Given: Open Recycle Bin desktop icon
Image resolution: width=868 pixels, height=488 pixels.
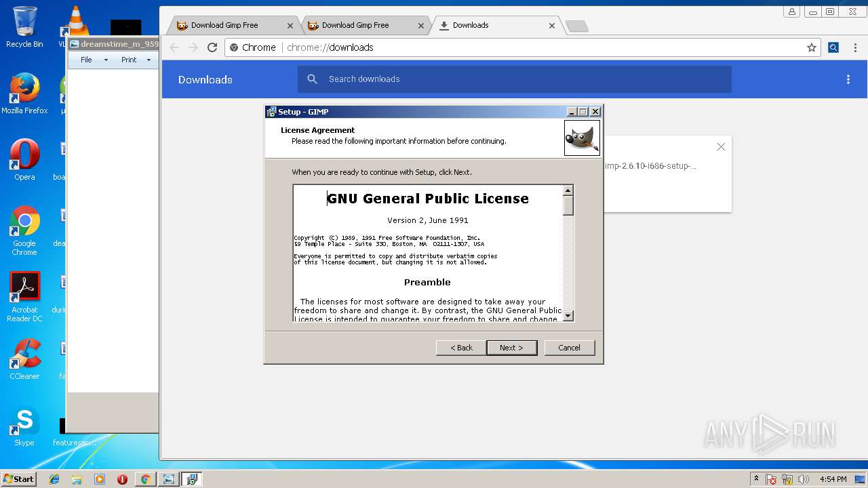Looking at the screenshot, I should click(x=24, y=27).
